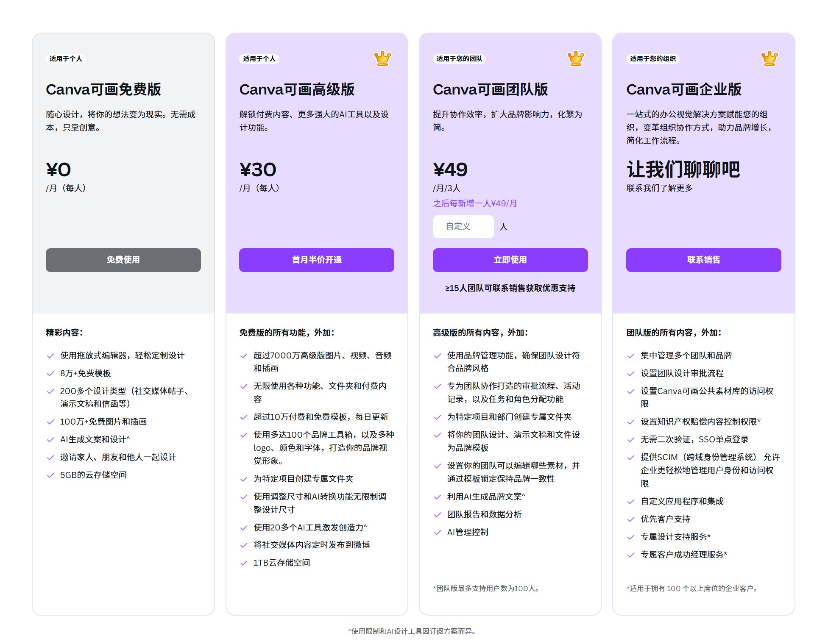
Task: Click the 免费使用 button
Action: click(x=123, y=260)
